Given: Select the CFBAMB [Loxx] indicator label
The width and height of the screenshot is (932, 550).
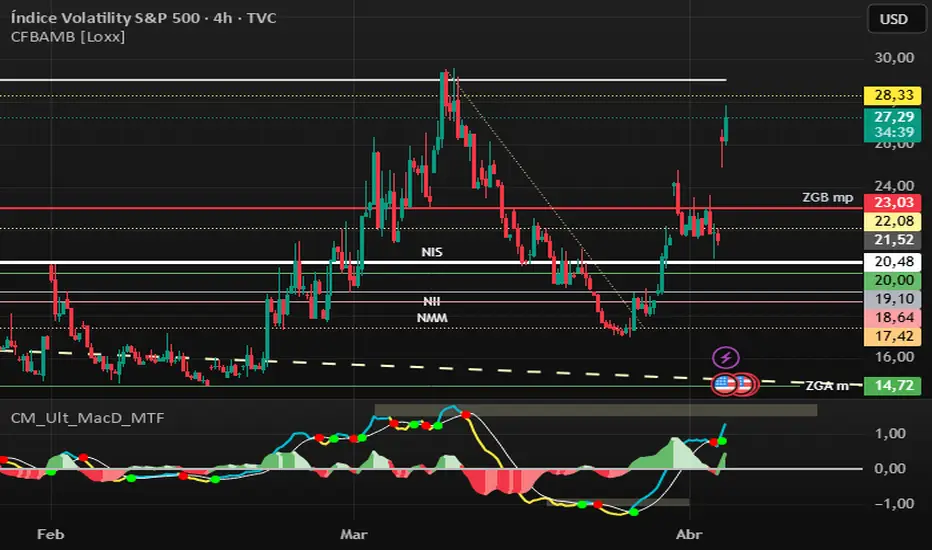Looking at the screenshot, I should 68,37.
